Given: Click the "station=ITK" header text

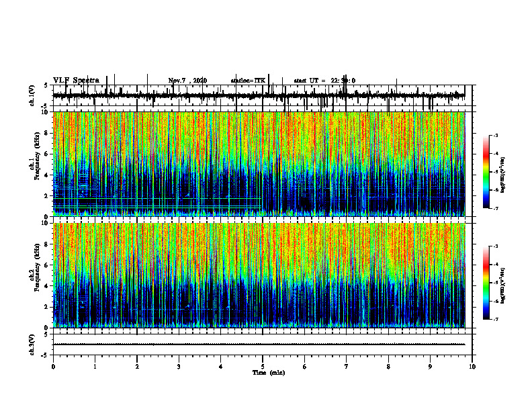Looking at the screenshot, I should [x=248, y=81].
